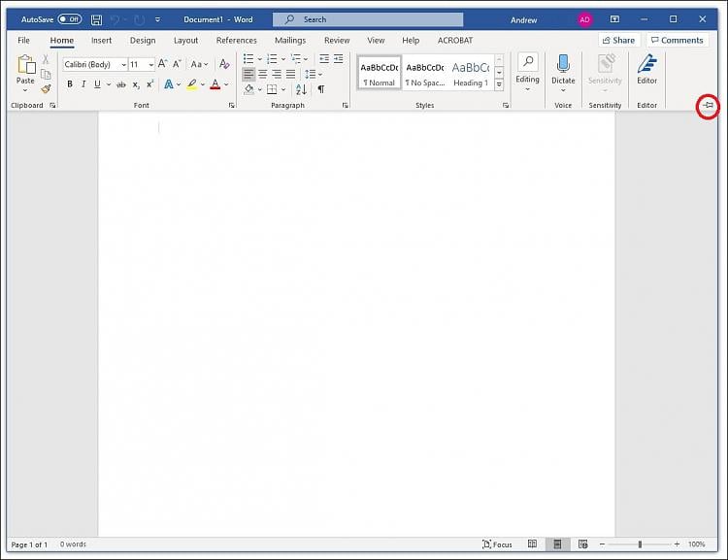This screenshot has width=728, height=560.
Task: Pin the ribbon with pin icon
Action: (x=708, y=106)
